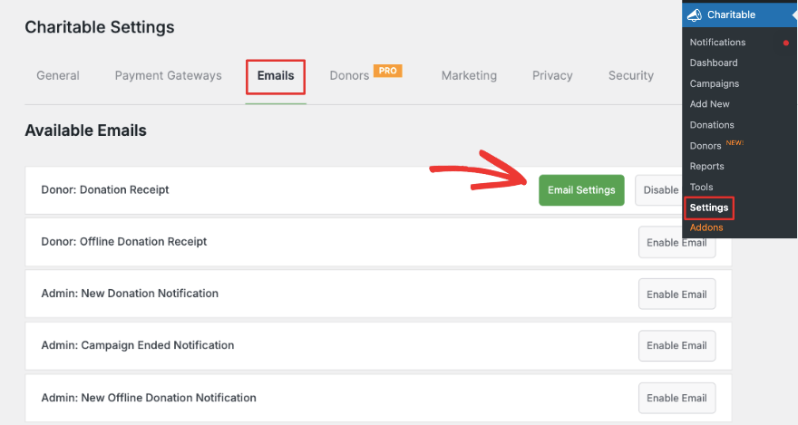Click 'Admin: New Offline Donation Notification' label
This screenshot has height=425, width=798.
(149, 398)
